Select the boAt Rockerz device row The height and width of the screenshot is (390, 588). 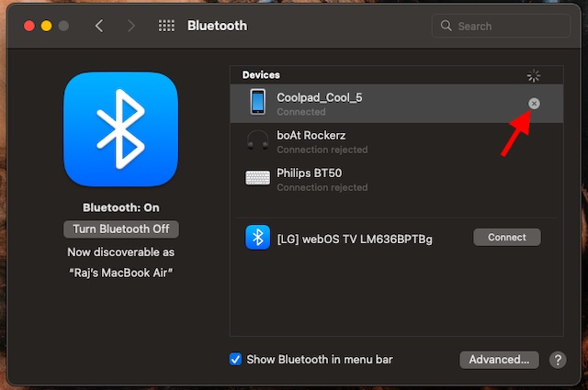coord(396,141)
